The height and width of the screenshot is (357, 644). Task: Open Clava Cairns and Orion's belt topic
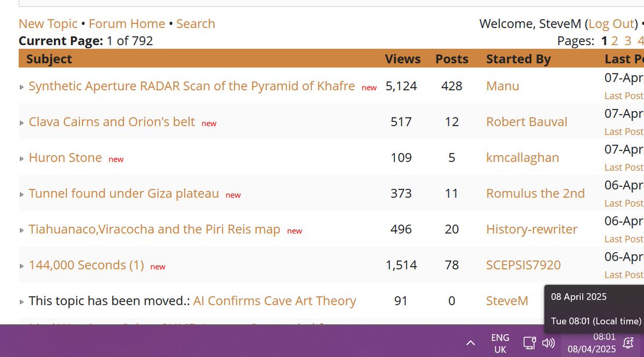pos(112,122)
